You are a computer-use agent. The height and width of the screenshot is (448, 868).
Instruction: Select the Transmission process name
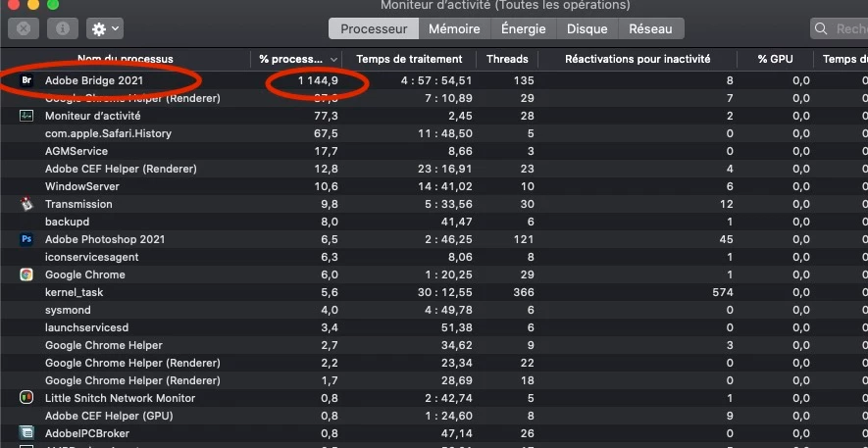point(78,204)
